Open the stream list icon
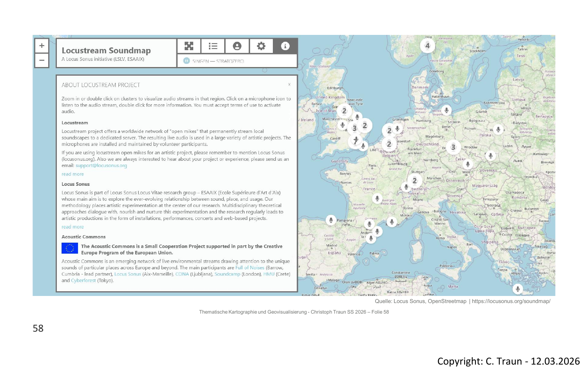588x392 pixels. (213, 46)
